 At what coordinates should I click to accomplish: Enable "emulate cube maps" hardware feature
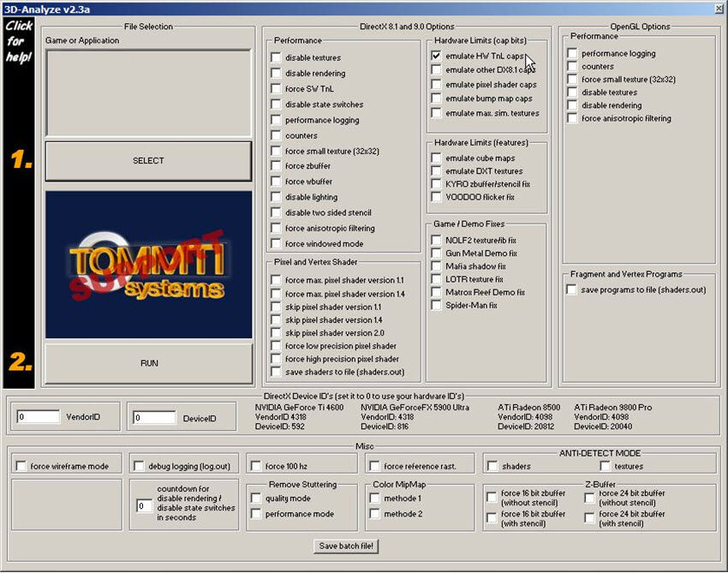(x=437, y=158)
